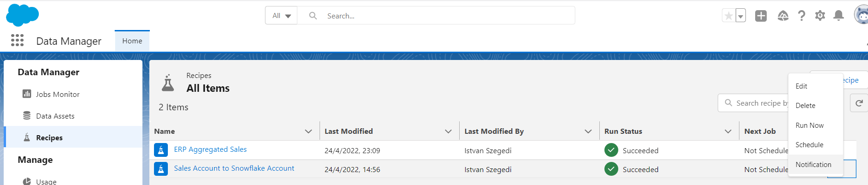Select Run Now from the context menu
The image size is (868, 185).
click(x=809, y=125)
